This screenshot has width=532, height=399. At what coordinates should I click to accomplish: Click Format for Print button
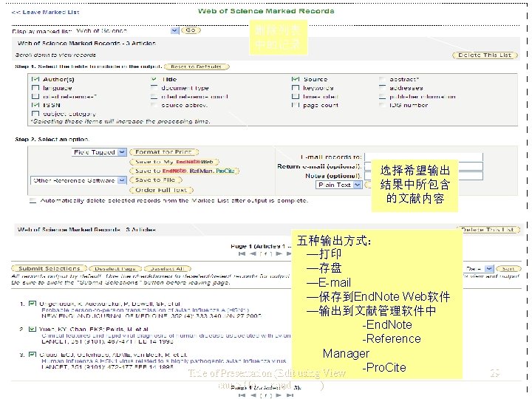point(164,152)
